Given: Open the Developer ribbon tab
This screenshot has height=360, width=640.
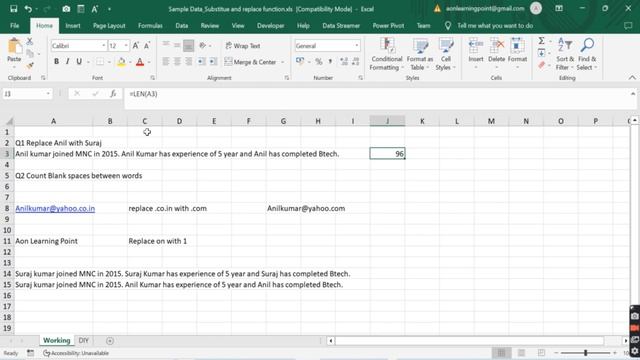Looking at the screenshot, I should click(271, 26).
